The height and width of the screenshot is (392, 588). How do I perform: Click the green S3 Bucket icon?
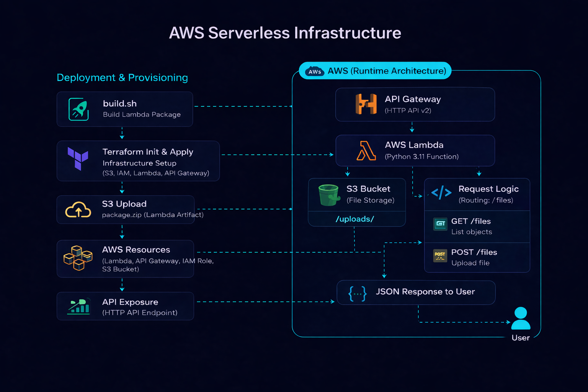329,195
